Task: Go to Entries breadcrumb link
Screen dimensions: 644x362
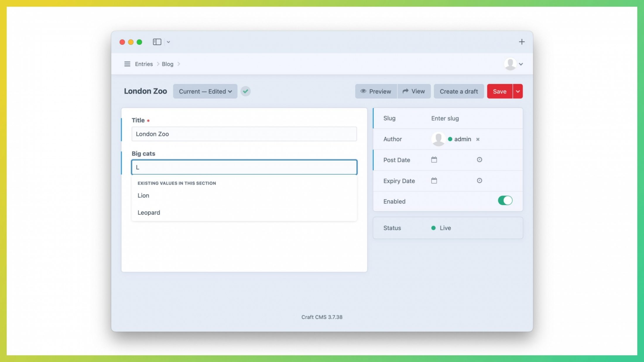Action: pyautogui.click(x=144, y=64)
